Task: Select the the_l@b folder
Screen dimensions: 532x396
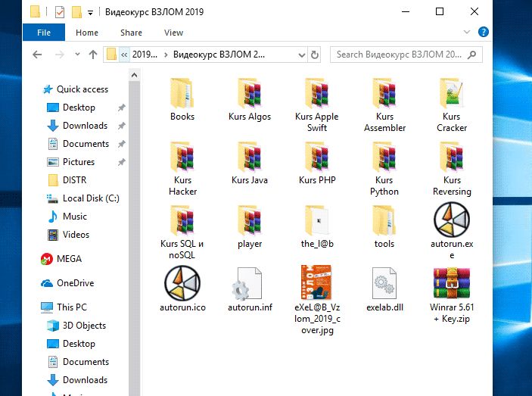Action: click(317, 227)
